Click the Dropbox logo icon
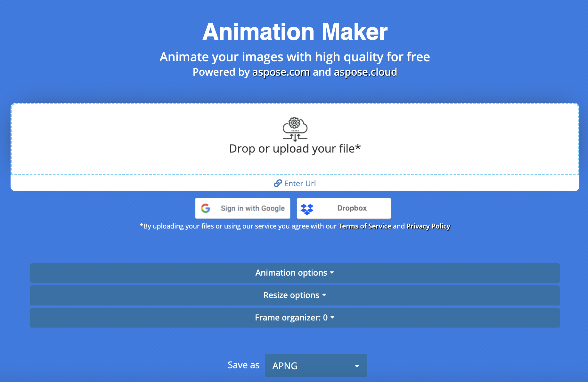Screen dimensions: 588x382 click(x=307, y=209)
